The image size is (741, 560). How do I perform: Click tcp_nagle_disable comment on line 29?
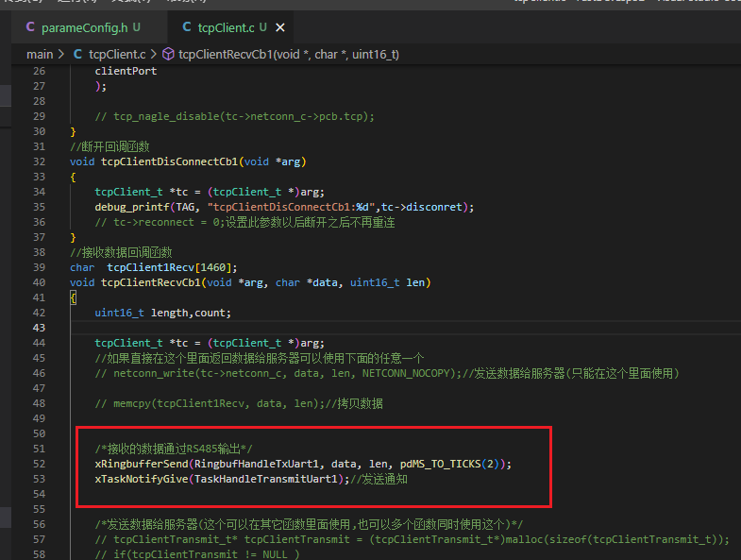234,116
